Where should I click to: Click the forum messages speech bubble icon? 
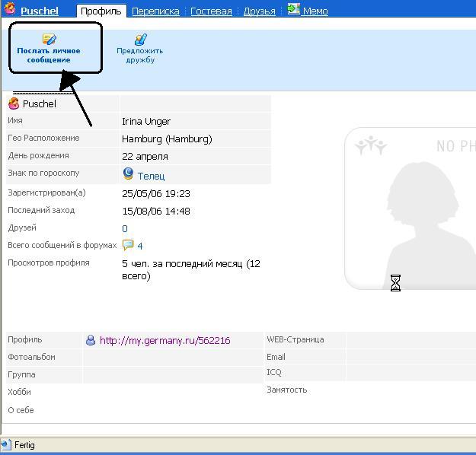(x=128, y=245)
